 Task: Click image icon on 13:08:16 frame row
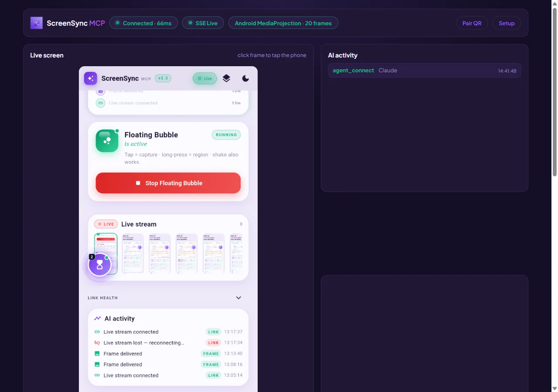(97, 365)
